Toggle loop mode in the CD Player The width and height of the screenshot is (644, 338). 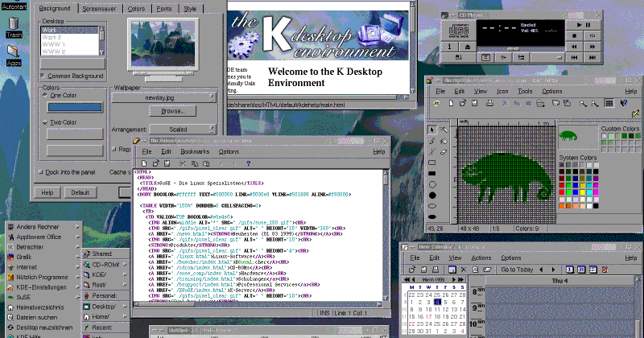[x=592, y=36]
